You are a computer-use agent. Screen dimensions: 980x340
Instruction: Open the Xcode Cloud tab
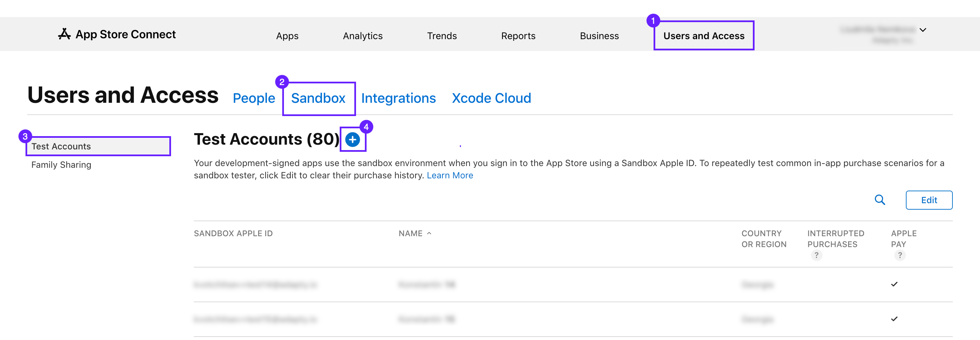coord(491,98)
